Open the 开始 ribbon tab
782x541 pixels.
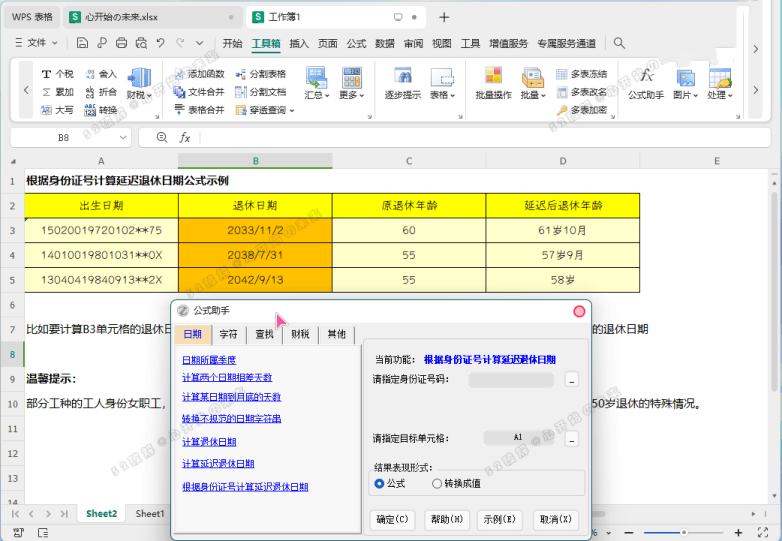232,43
